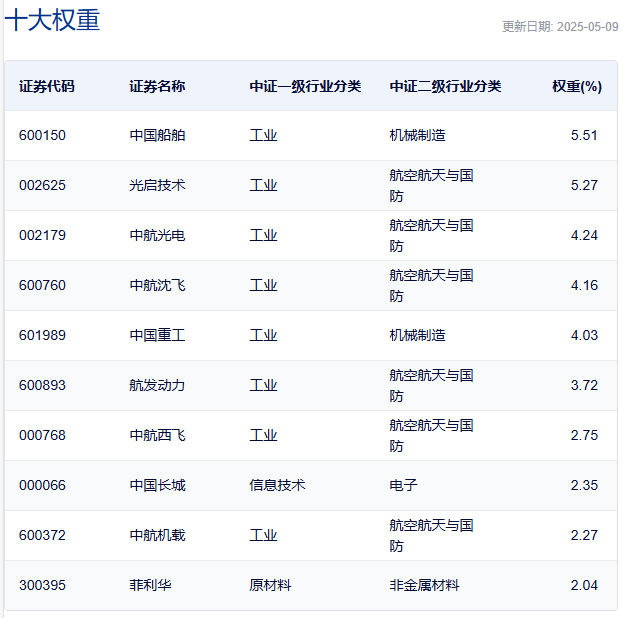
Task: Select stock code 600760
Action: [x=43, y=285]
